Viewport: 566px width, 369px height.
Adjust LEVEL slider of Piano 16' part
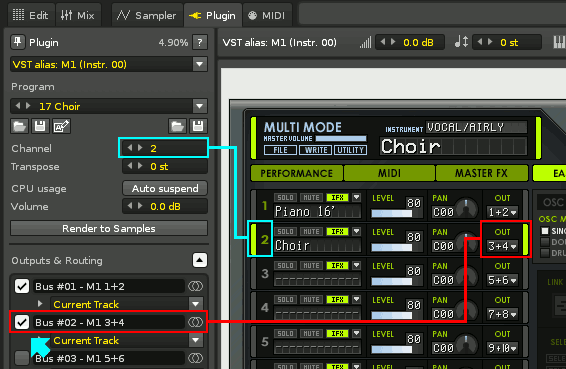(x=392, y=213)
